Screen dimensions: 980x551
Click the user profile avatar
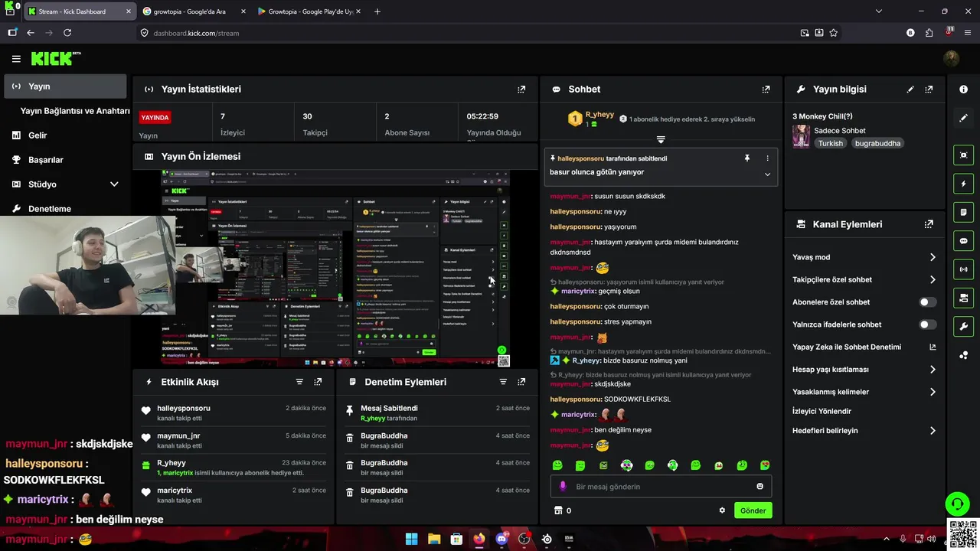[952, 58]
